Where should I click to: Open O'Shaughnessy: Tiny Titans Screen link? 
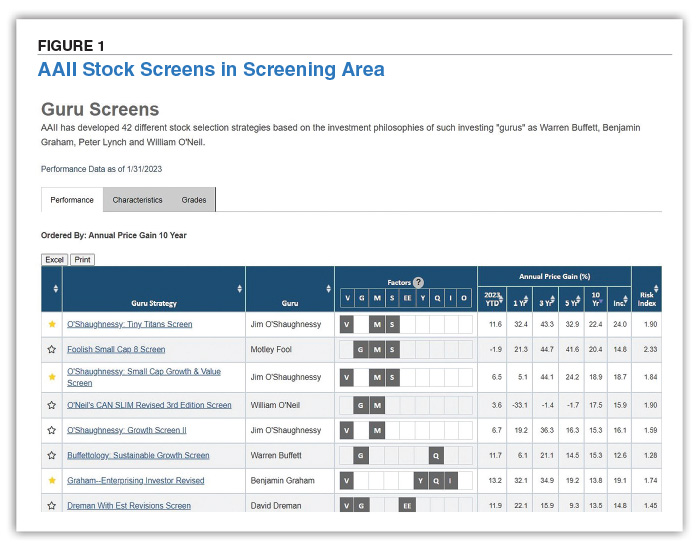click(x=129, y=324)
